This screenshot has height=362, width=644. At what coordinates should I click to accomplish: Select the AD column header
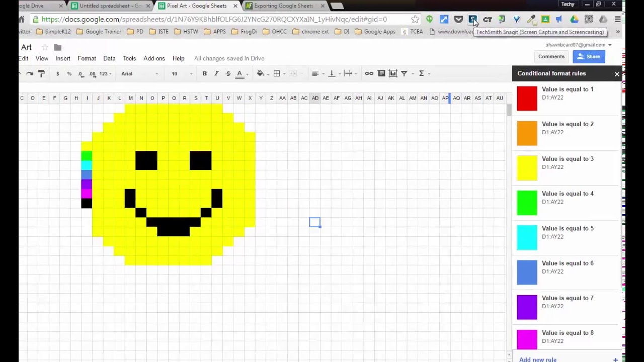(315, 98)
